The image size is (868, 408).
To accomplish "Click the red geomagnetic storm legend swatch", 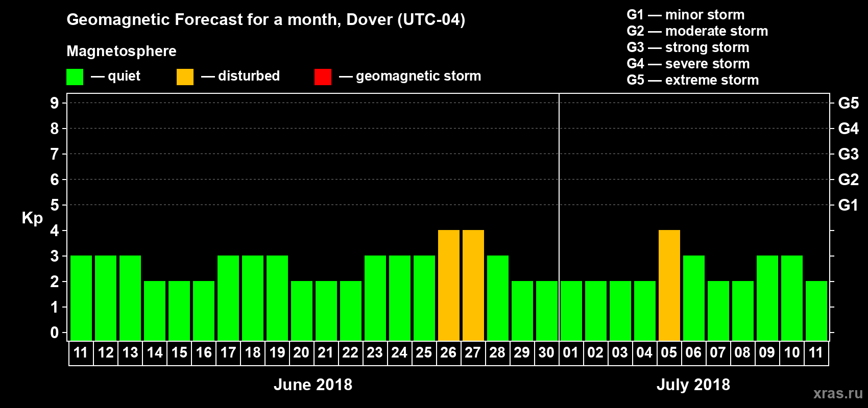I will point(323,77).
